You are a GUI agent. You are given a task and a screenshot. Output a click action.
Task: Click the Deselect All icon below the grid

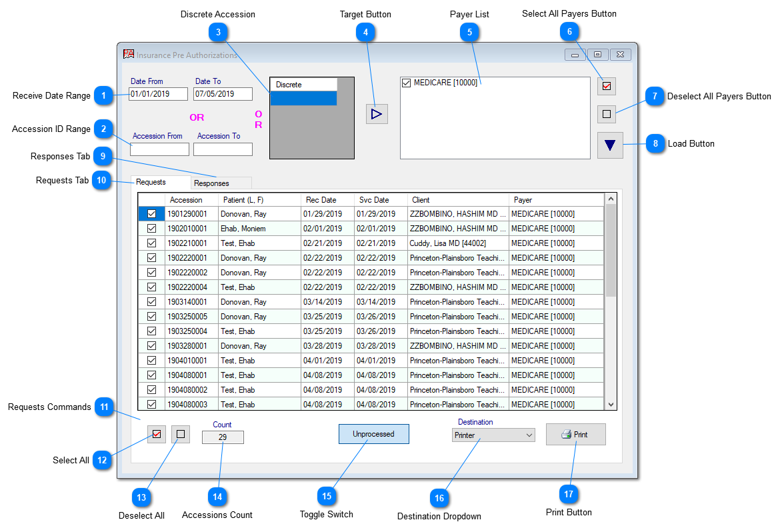coord(179,433)
